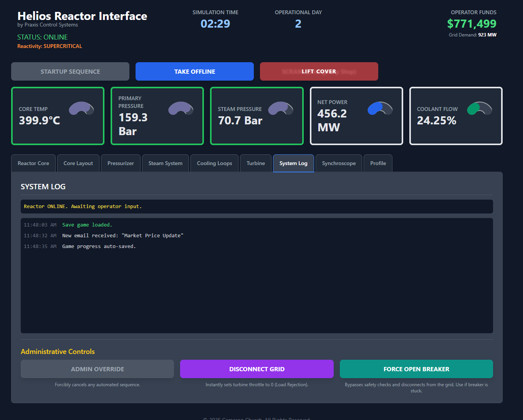Click the Steam Pressure gauge icon
Screen dimensions: 523x420
(281, 109)
